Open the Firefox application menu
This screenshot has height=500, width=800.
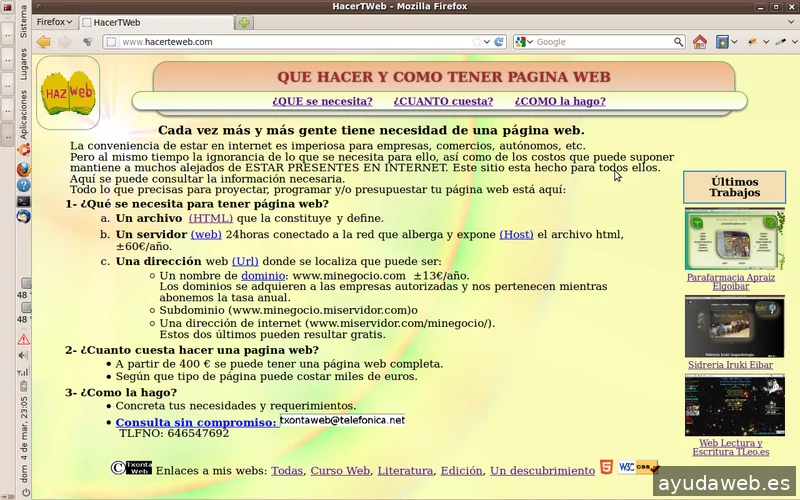[55, 22]
